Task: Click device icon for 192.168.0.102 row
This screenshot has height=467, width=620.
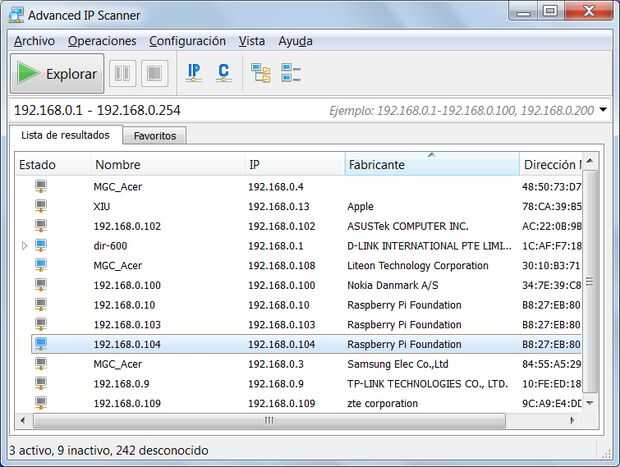Action: tap(41, 226)
